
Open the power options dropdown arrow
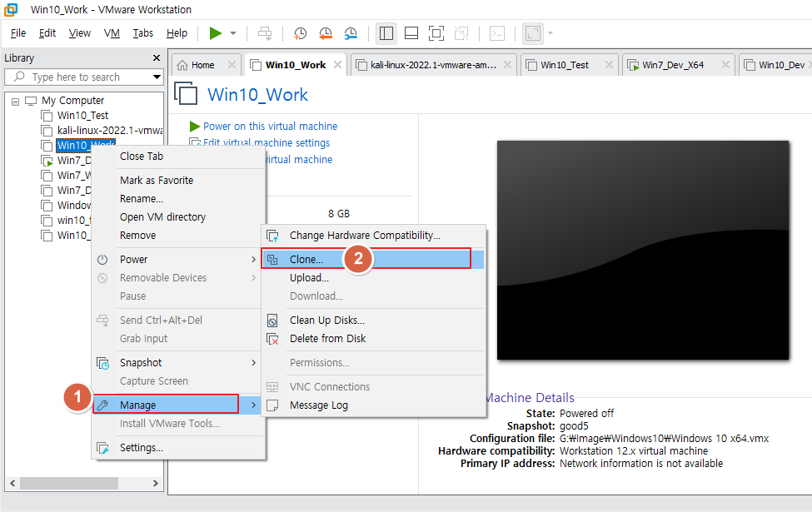pyautogui.click(x=233, y=33)
